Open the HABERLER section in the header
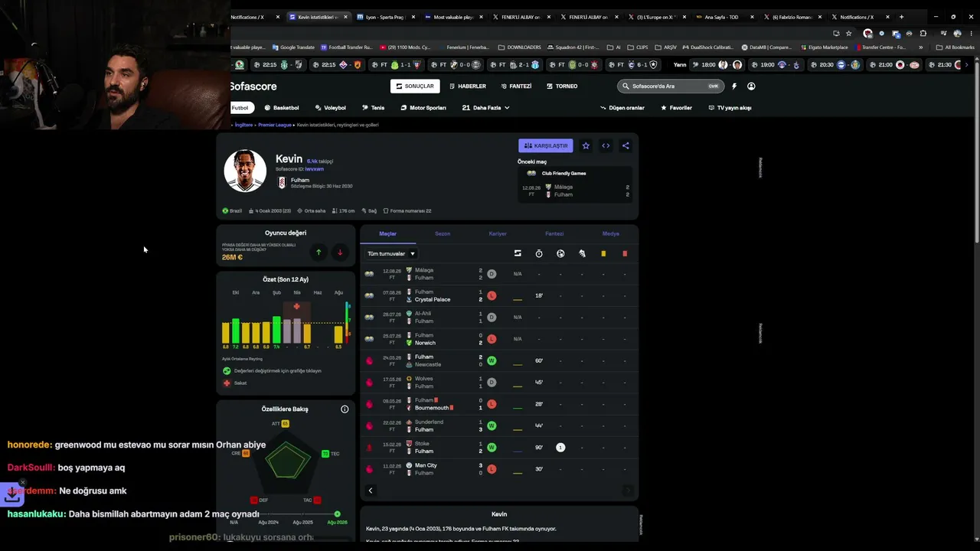The image size is (980, 551). point(468,86)
